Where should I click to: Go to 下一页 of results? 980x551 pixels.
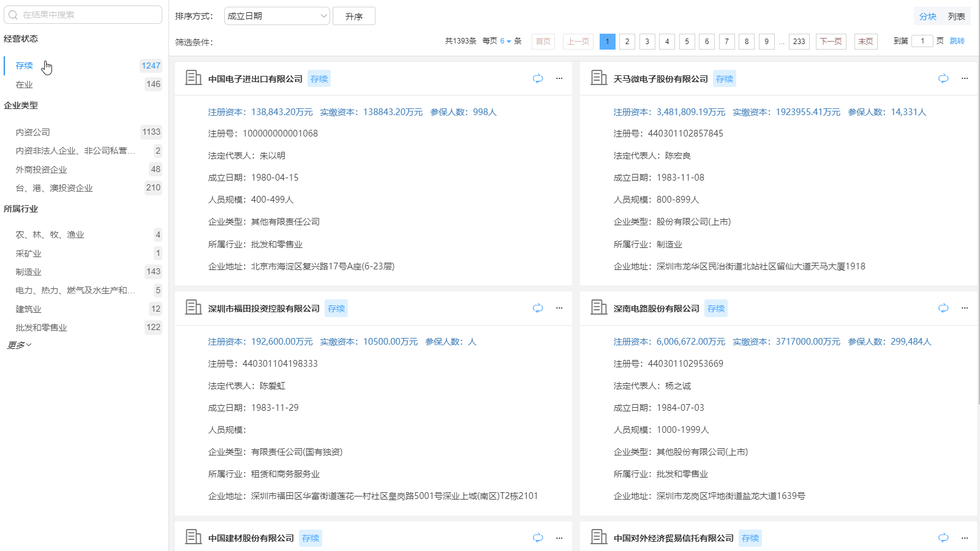831,41
